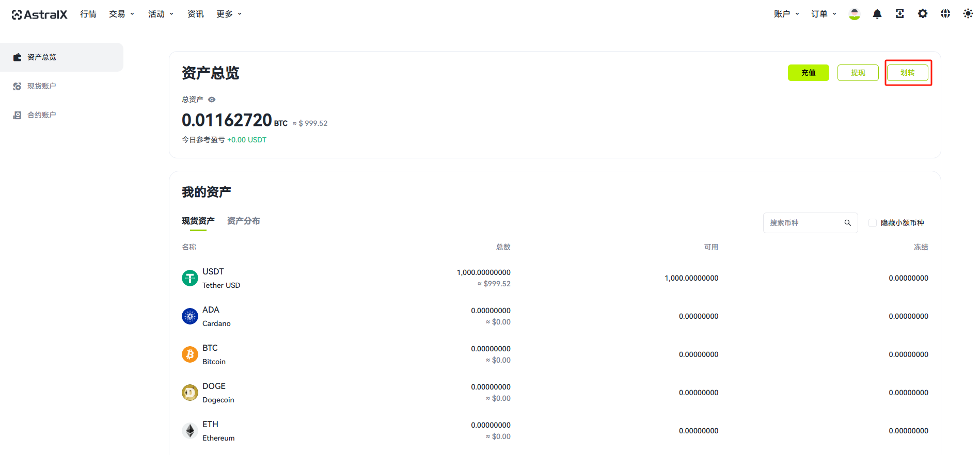Enable the 隐藏小额币种 checkbox

tap(873, 223)
